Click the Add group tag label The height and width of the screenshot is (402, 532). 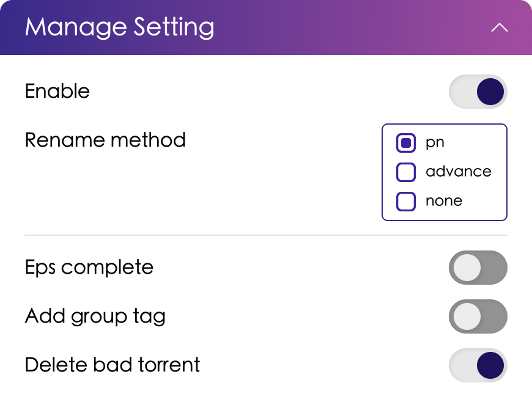pyautogui.click(x=95, y=316)
